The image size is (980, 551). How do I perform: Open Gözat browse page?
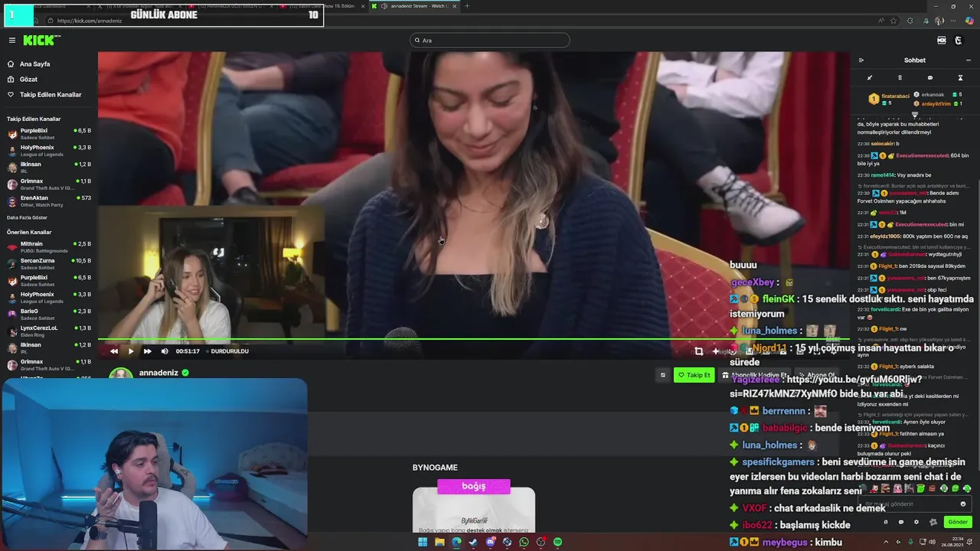pos(28,80)
